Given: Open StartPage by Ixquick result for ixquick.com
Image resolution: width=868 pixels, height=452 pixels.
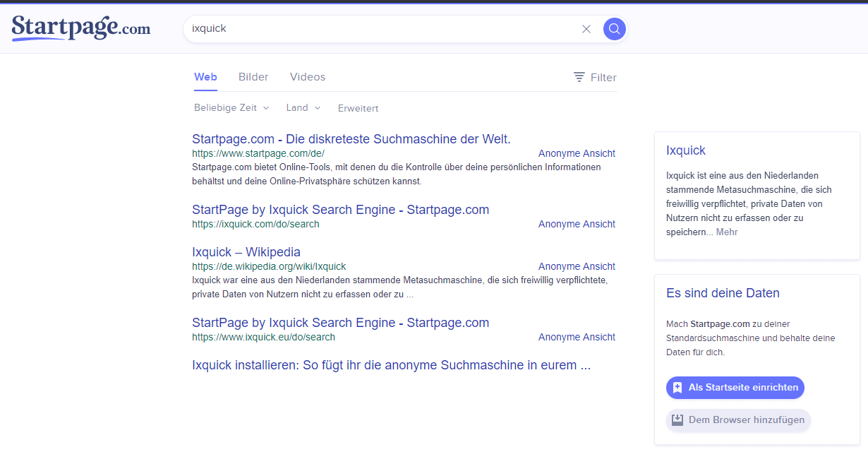Looking at the screenshot, I should pos(340,210).
